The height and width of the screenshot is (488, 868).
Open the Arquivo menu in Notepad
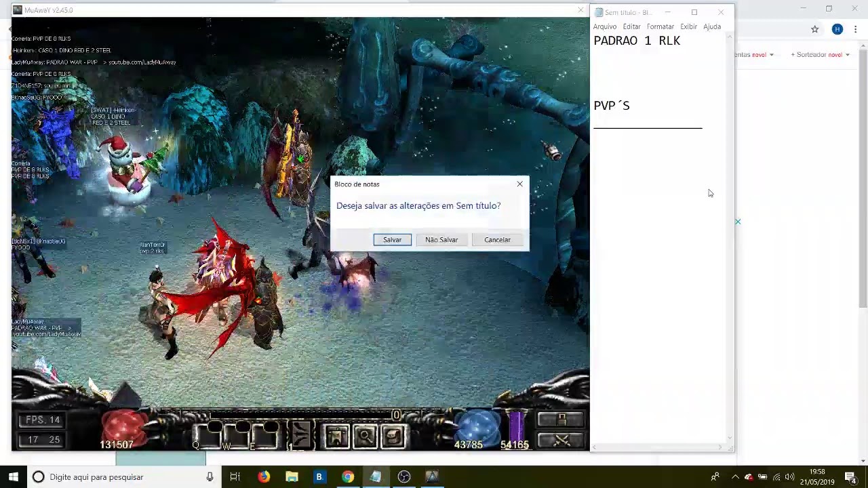pos(605,26)
